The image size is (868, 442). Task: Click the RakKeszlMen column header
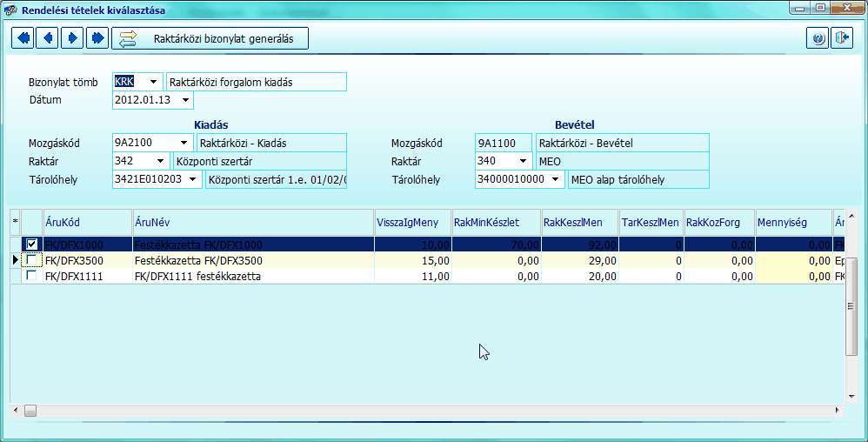point(580,222)
